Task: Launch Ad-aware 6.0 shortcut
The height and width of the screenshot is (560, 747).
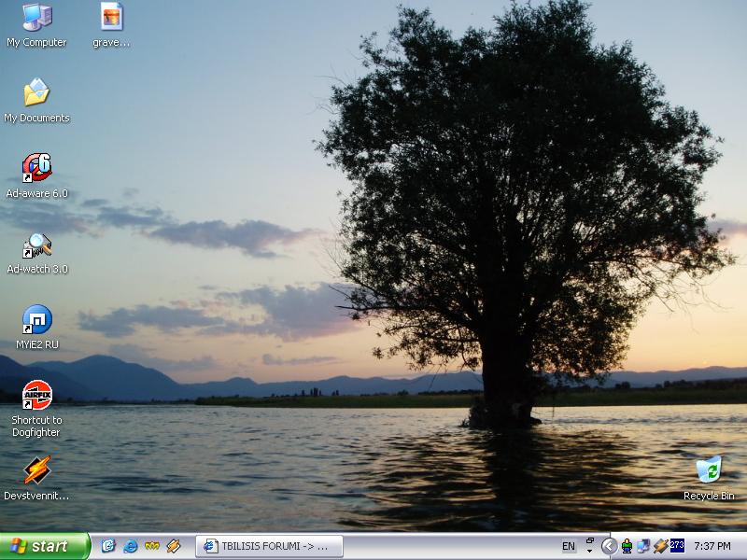Action: coord(36,169)
